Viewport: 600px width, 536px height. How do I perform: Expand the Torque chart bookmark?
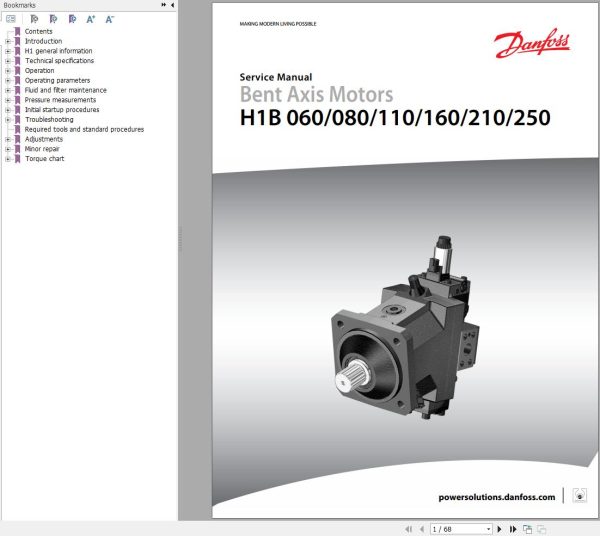coord(8,159)
